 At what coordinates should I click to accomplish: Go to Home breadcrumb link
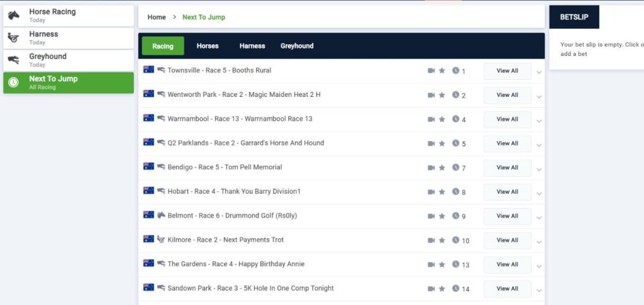click(157, 17)
